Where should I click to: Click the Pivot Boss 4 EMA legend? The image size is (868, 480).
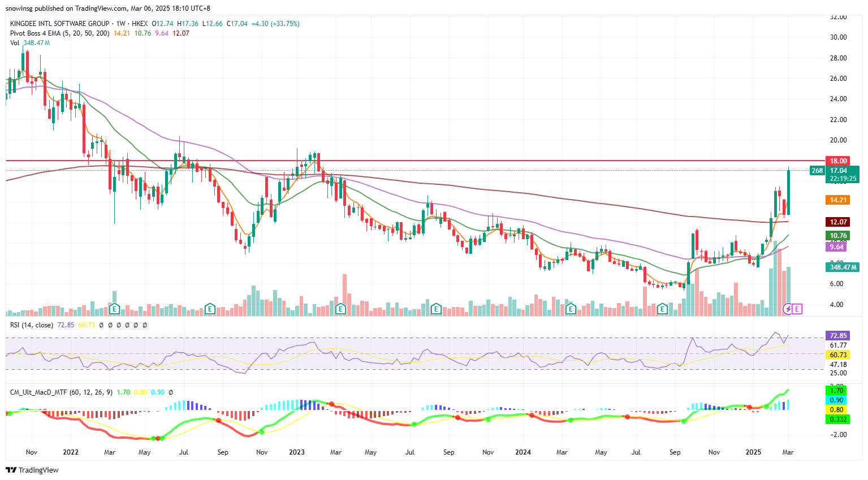point(60,33)
